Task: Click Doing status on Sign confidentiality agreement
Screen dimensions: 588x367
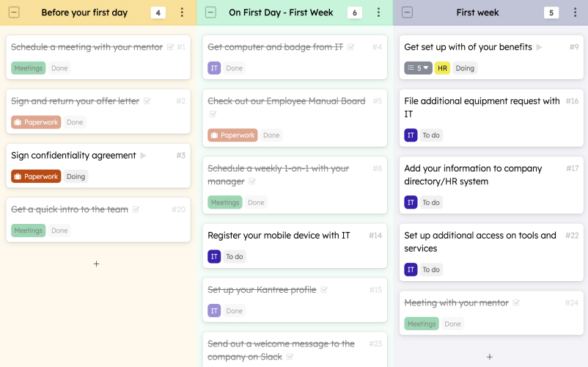Action: click(x=76, y=176)
